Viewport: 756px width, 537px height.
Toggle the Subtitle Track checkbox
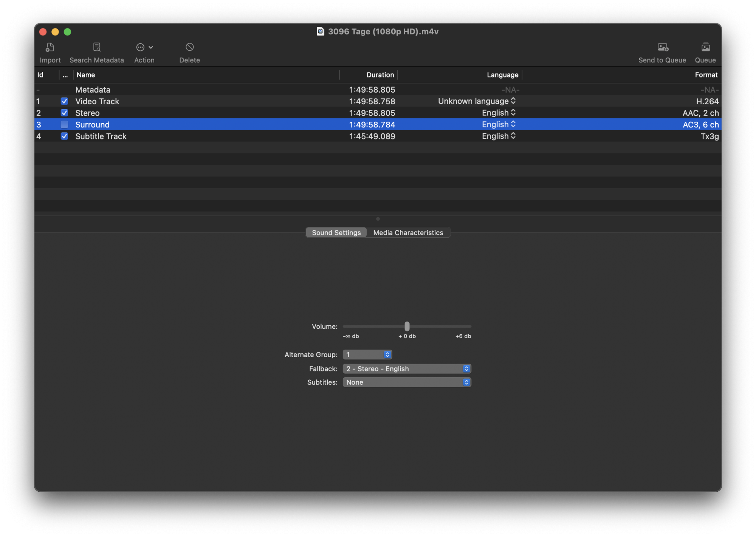click(64, 136)
